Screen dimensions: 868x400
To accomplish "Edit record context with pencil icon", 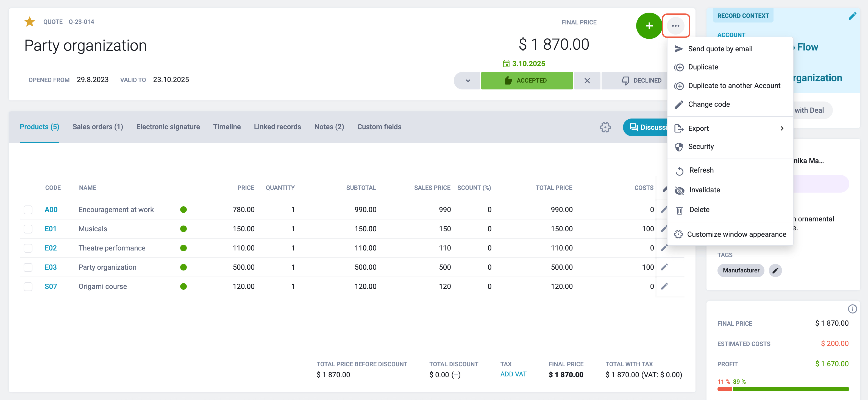I will pos(852,16).
